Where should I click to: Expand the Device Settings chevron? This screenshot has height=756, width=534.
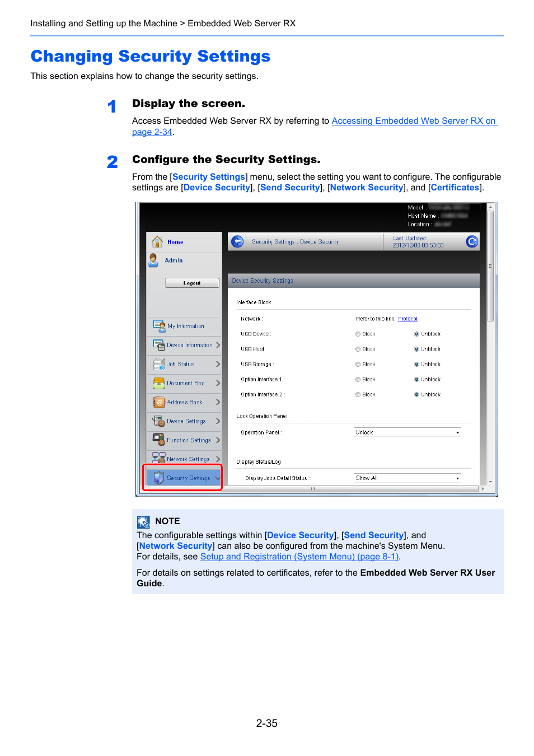(218, 421)
